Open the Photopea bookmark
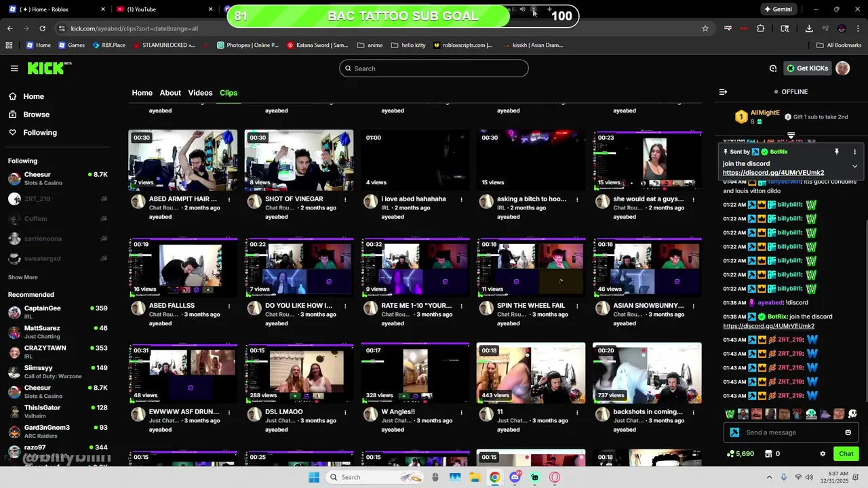The image size is (868, 488). click(248, 45)
